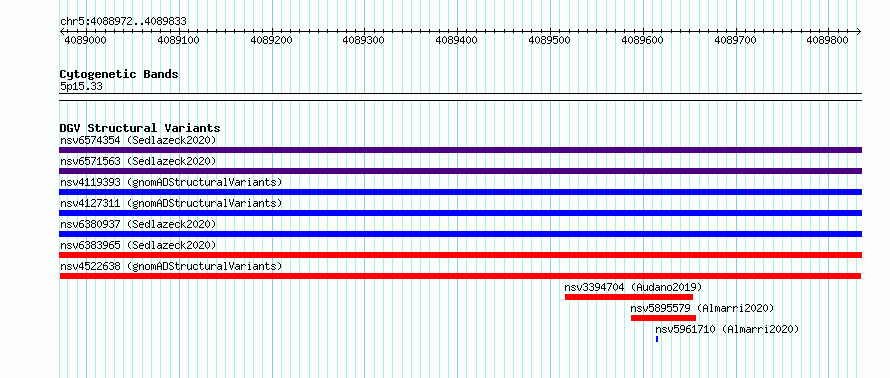Click ruler position 4089100
Image resolution: width=890 pixels, height=378 pixels.
coord(179,40)
